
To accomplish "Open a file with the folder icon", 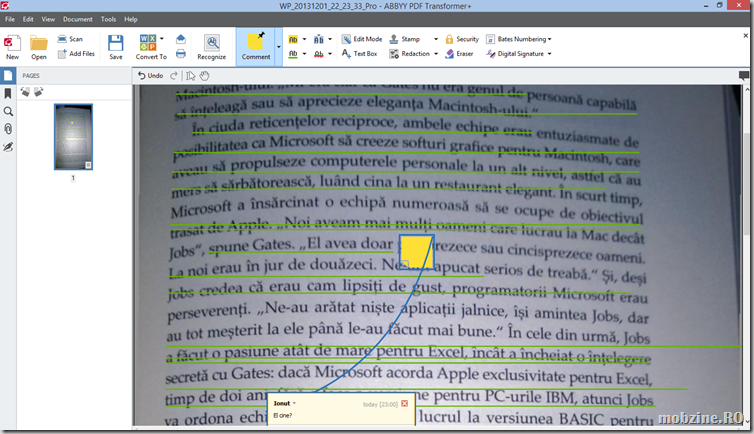I will click(38, 47).
